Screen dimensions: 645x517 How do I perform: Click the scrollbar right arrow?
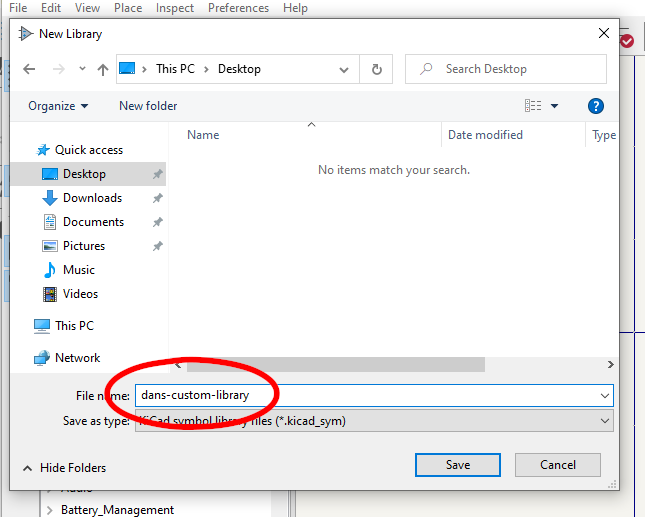click(x=611, y=364)
